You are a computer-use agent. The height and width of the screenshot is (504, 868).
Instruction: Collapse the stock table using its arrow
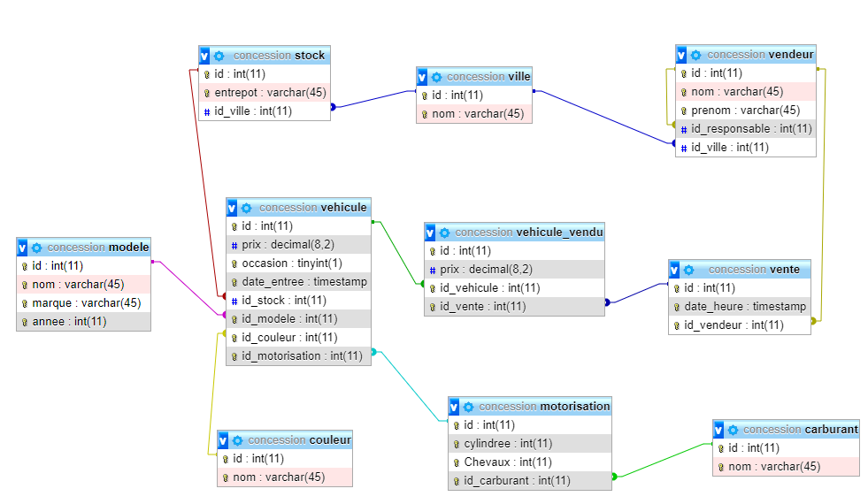(x=205, y=56)
